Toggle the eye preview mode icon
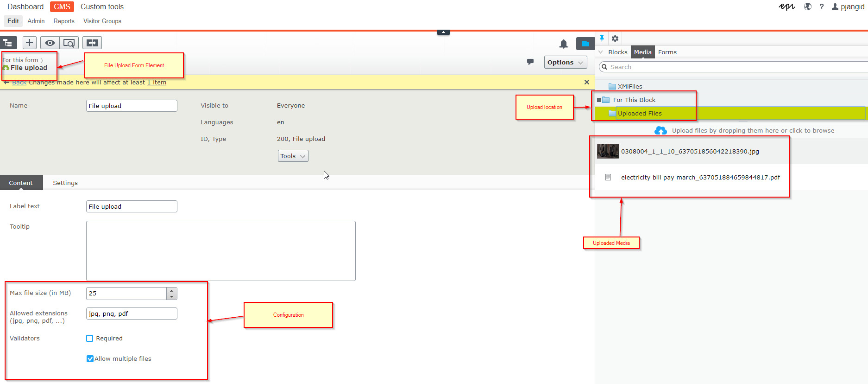Screen dimensions: 868x384 pyautogui.click(x=50, y=43)
